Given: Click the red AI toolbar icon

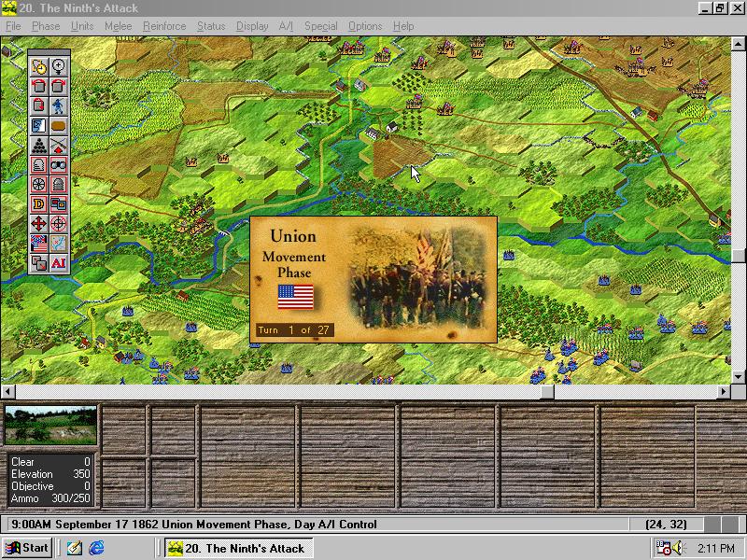Looking at the screenshot, I should [x=58, y=262].
